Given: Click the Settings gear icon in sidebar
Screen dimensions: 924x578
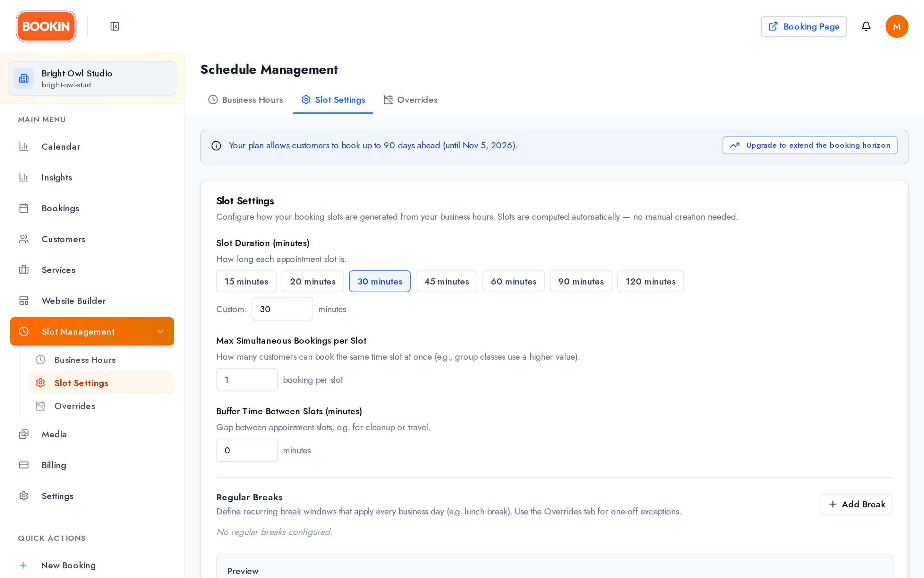Looking at the screenshot, I should 24,496.
